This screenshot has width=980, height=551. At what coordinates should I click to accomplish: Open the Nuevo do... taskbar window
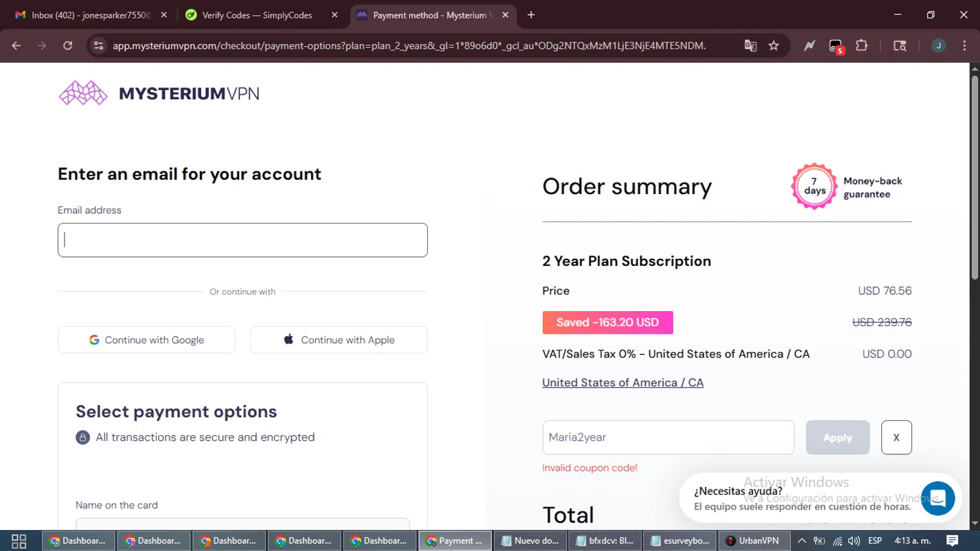click(530, 541)
